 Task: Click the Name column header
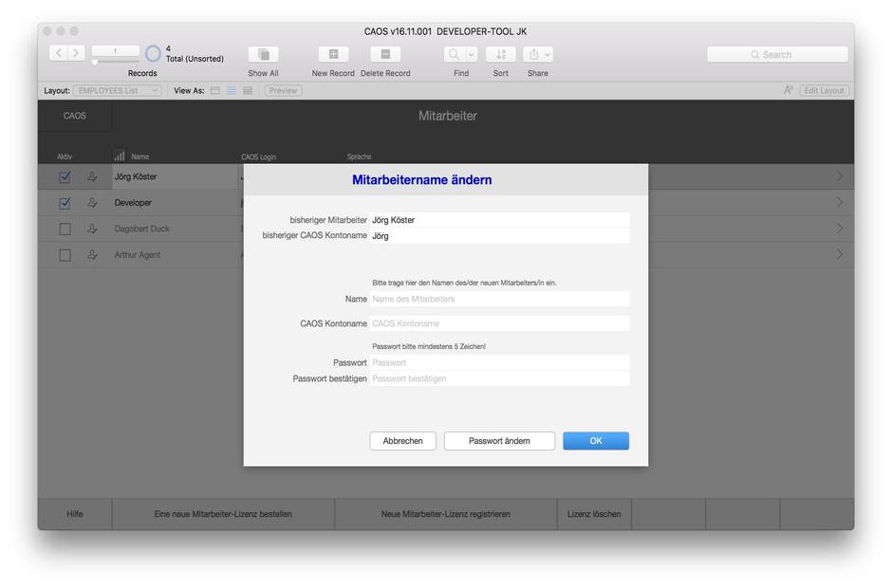(139, 156)
